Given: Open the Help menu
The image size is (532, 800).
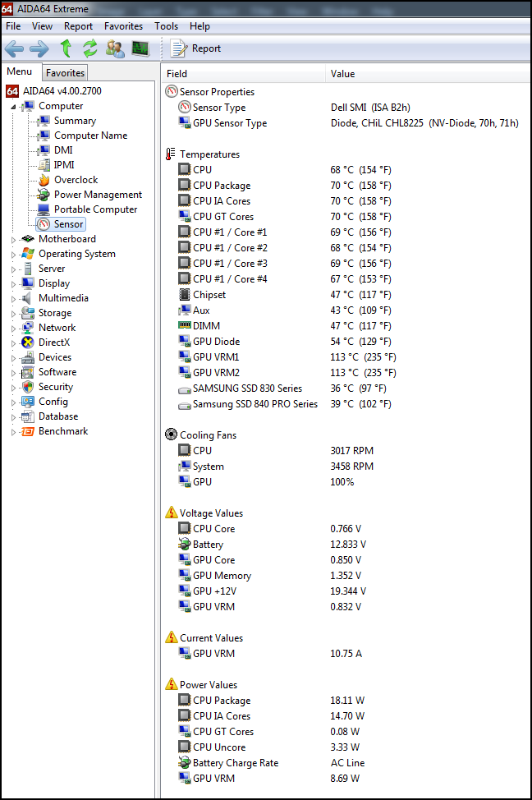Looking at the screenshot, I should click(199, 26).
